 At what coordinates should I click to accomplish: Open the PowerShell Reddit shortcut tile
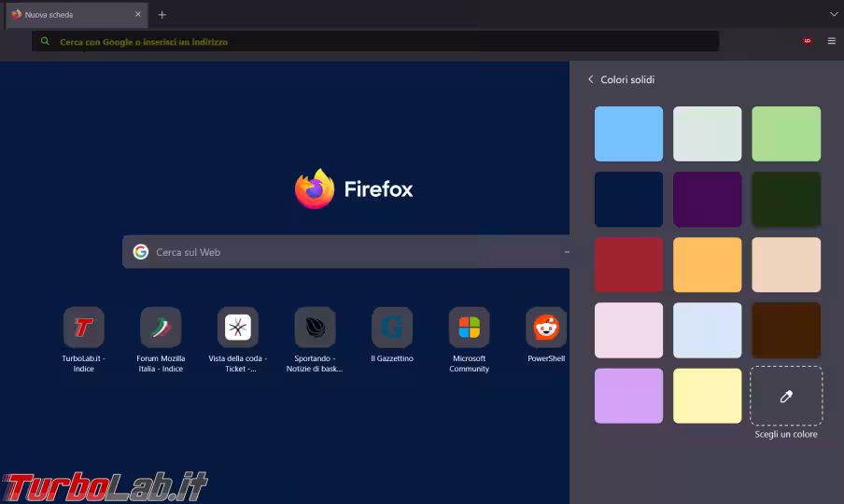(x=546, y=327)
